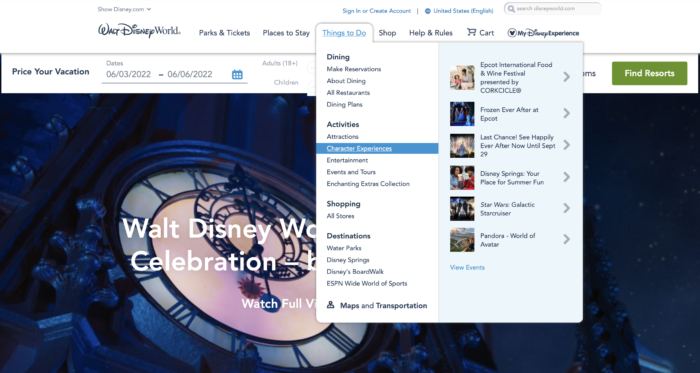The height and width of the screenshot is (373, 700).
Task: Open the Places to Stay menu
Action: click(x=286, y=33)
